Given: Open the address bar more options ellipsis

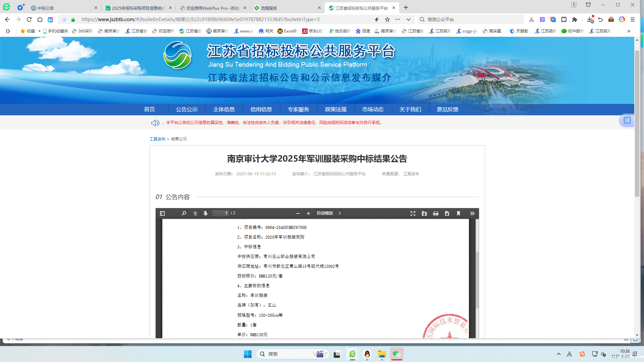Looking at the screenshot, I should 398,19.
